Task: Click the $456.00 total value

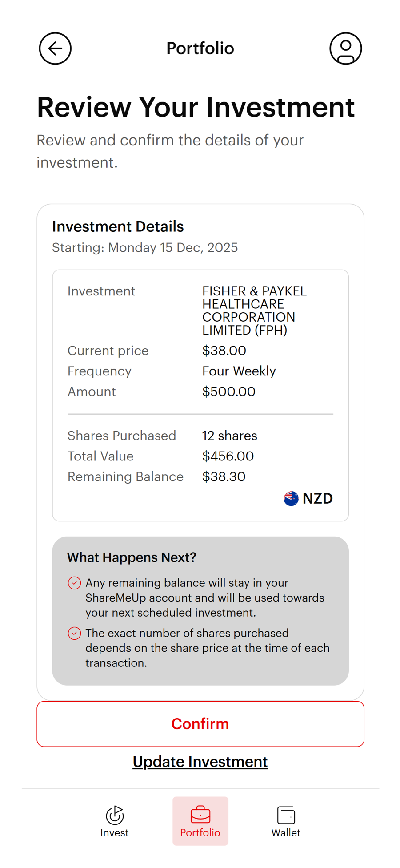Action: tap(228, 456)
